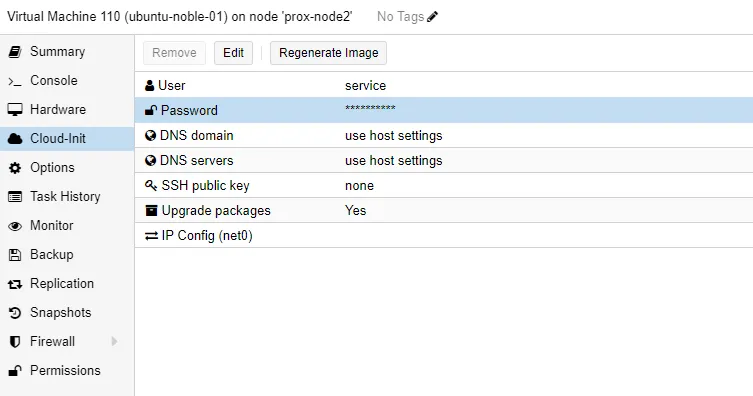Expand the Firewall submenu arrow
Screen dimensions: 753x396
pyautogui.click(x=114, y=341)
